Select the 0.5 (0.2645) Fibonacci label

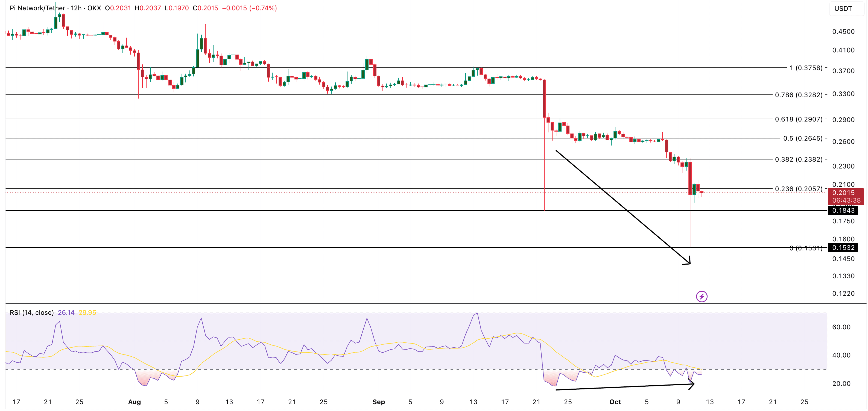pos(802,138)
